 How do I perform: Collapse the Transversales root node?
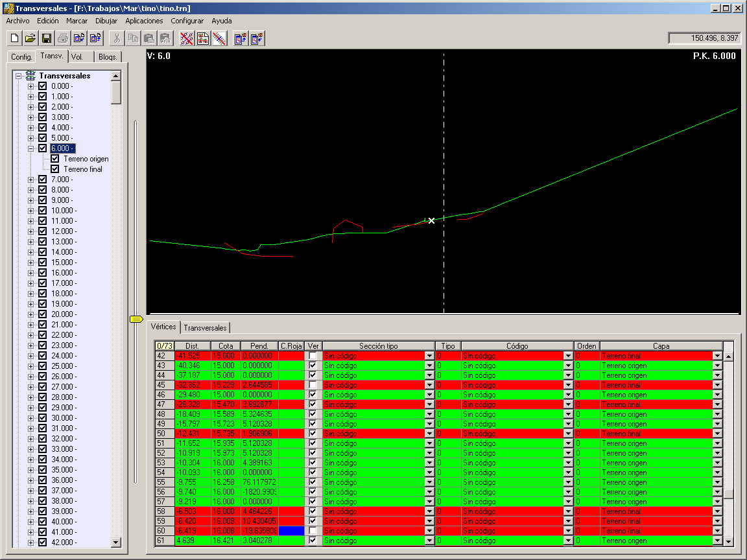[x=19, y=76]
